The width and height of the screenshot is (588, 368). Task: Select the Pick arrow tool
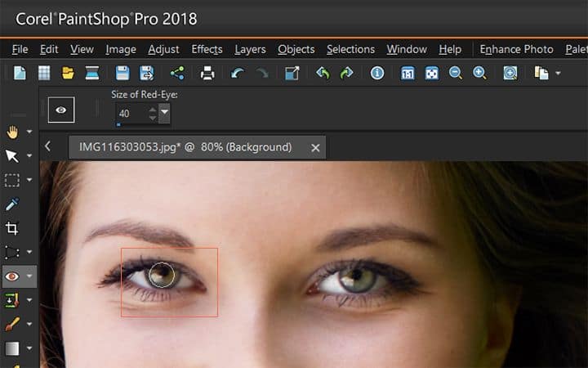click(12, 156)
